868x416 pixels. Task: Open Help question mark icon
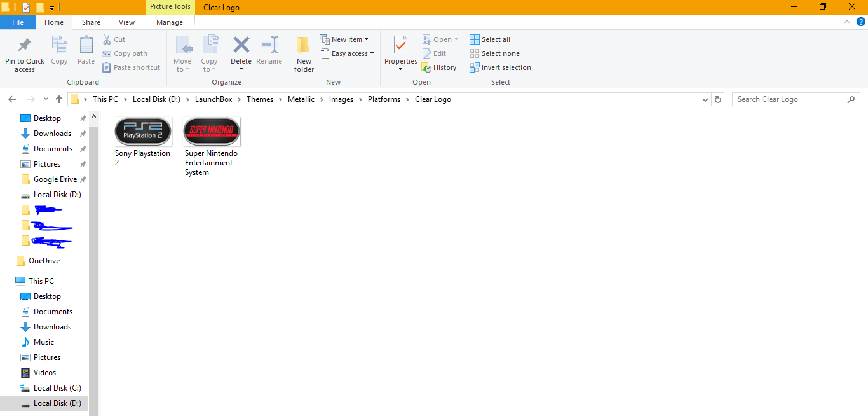tap(860, 22)
